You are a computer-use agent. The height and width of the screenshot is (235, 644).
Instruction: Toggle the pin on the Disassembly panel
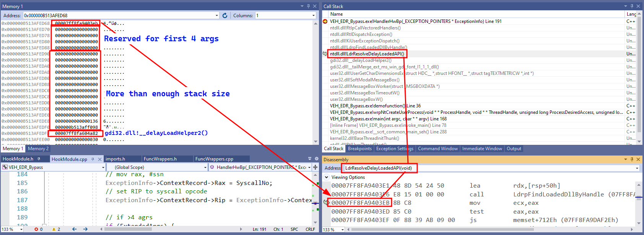click(x=632, y=159)
